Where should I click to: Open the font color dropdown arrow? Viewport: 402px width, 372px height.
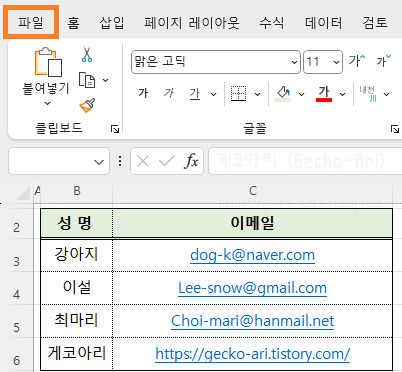coord(343,94)
